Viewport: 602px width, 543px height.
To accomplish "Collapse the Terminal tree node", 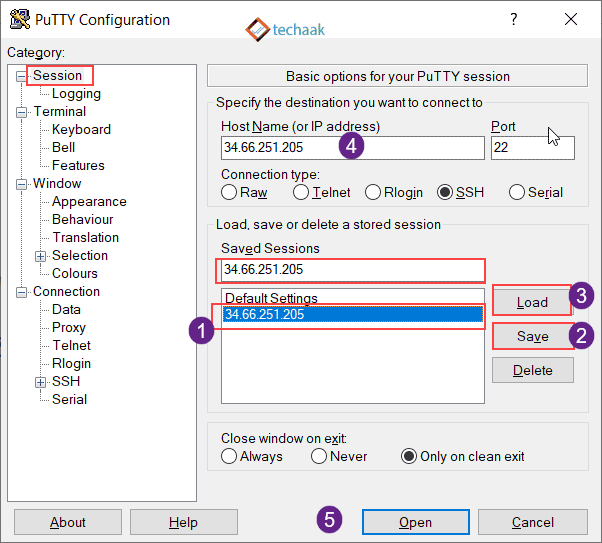I will pyautogui.click(x=21, y=113).
